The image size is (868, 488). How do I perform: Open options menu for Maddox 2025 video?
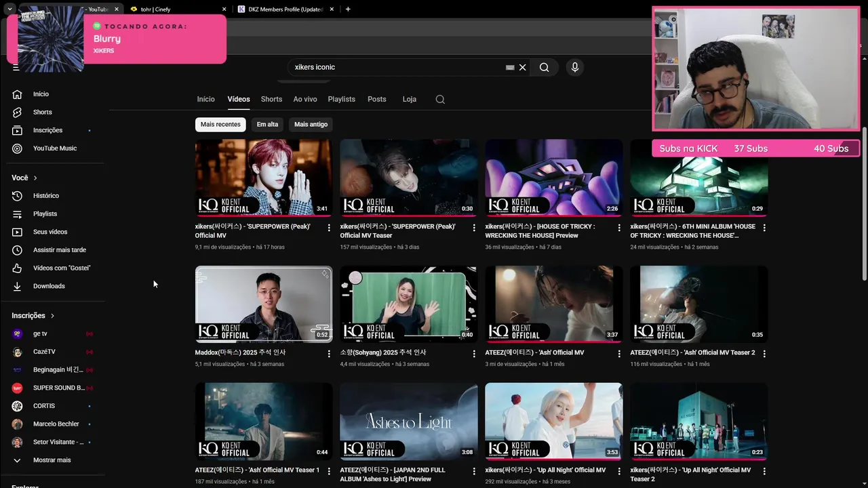coord(329,354)
